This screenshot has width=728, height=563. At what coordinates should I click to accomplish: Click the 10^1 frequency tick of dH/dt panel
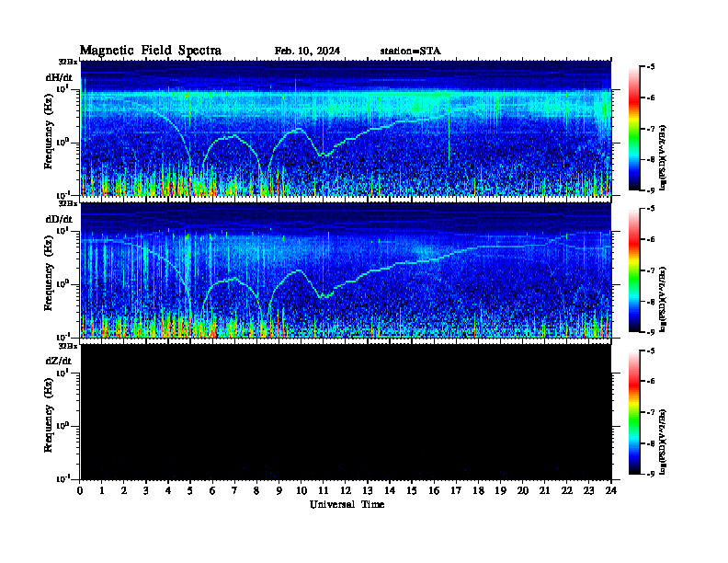click(x=63, y=88)
